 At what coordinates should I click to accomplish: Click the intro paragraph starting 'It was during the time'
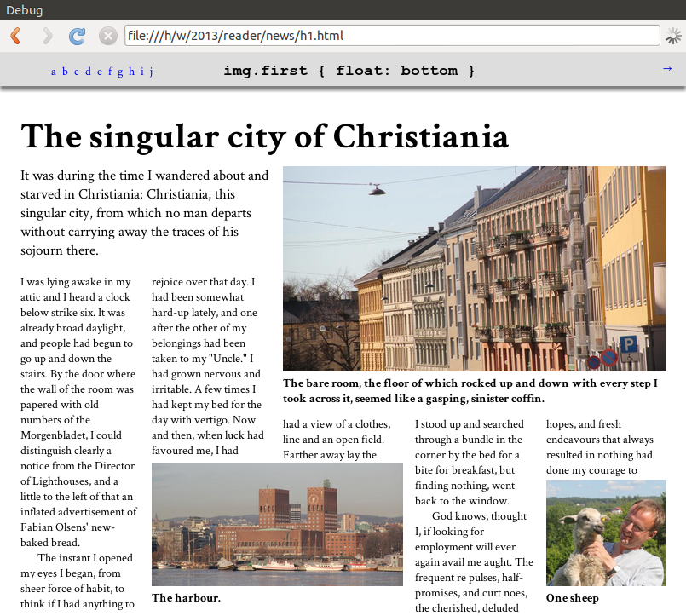(x=144, y=213)
